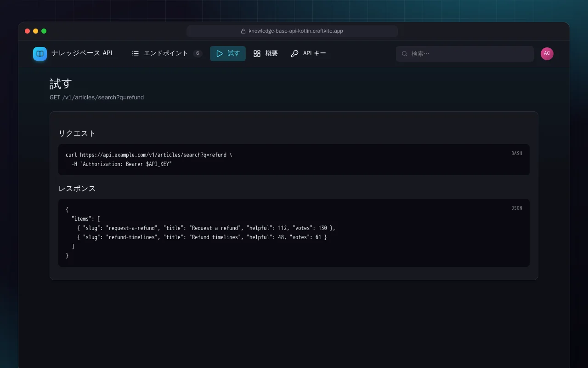This screenshot has height=368, width=588.
Task: Click the GET /v1/articles/search?q=refund subtitle
Action: click(97, 98)
